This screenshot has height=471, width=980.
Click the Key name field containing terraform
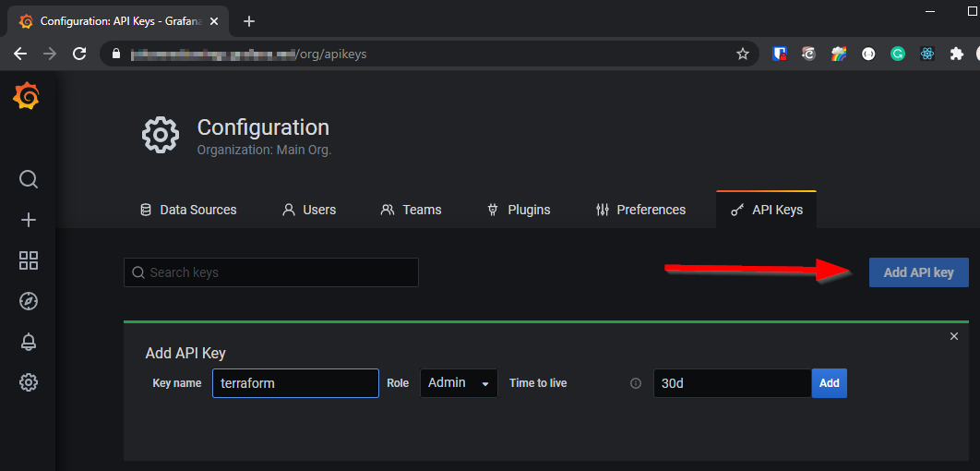295,383
